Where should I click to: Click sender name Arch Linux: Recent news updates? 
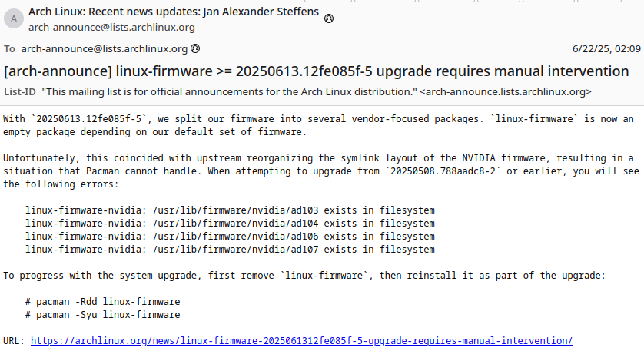[x=174, y=12]
